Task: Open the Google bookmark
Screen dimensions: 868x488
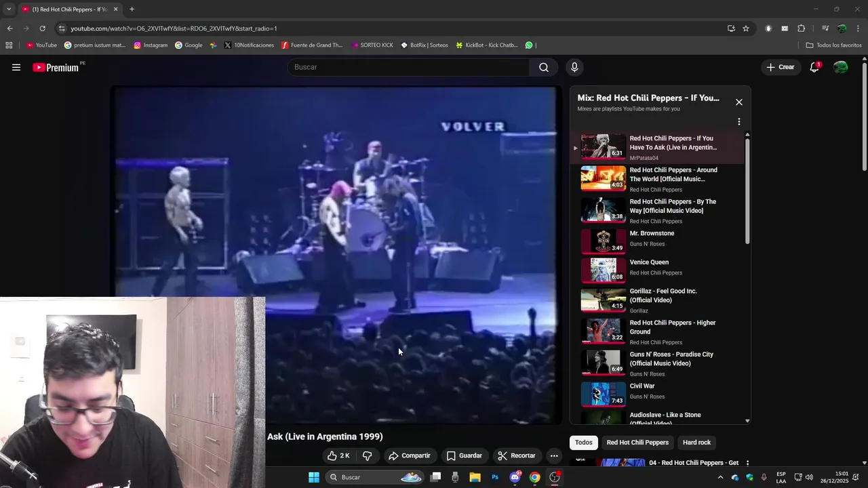Action: coord(189,45)
